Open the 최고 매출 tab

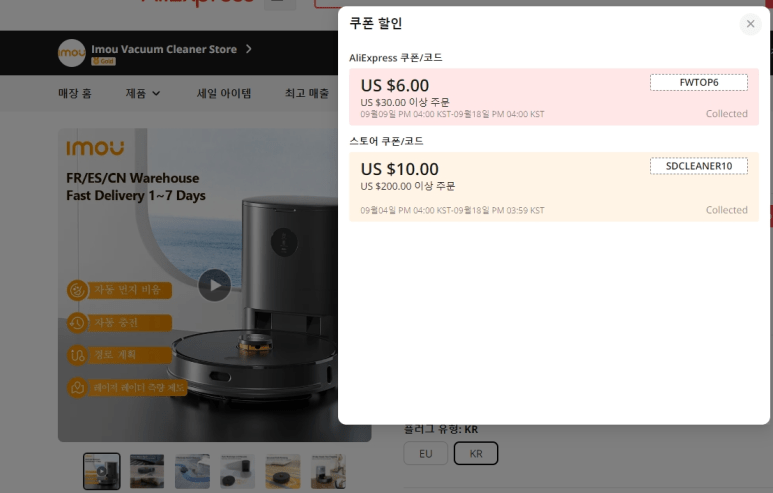307,93
